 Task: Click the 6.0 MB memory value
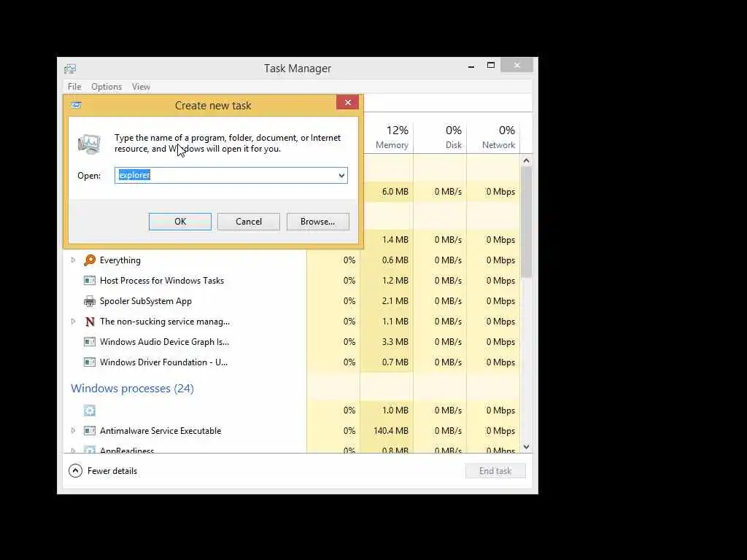[x=395, y=192]
